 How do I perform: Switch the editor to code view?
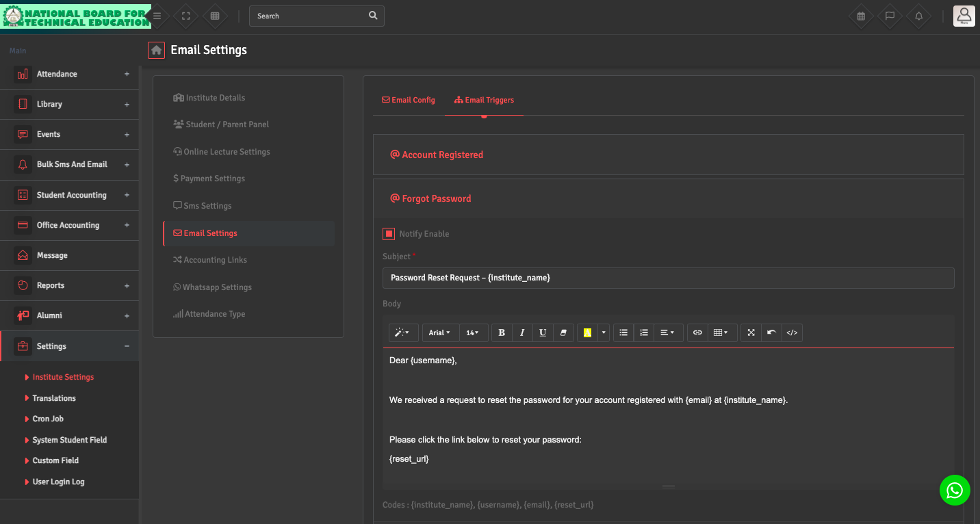coord(792,332)
